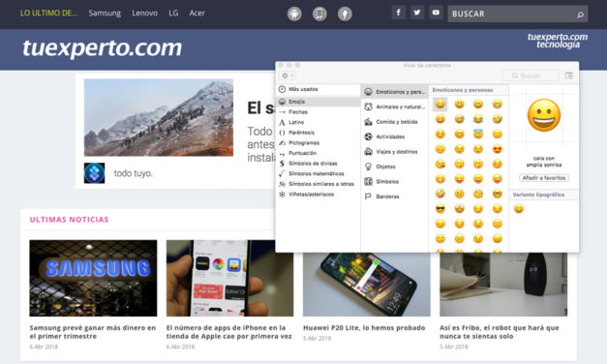Click the BUSCAR search field on the website
The image size is (607, 364).
(518, 14)
